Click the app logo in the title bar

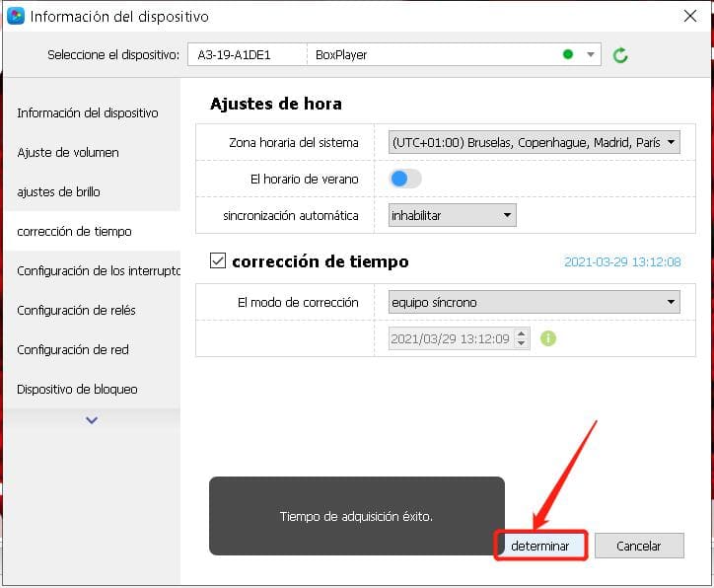coord(16,16)
